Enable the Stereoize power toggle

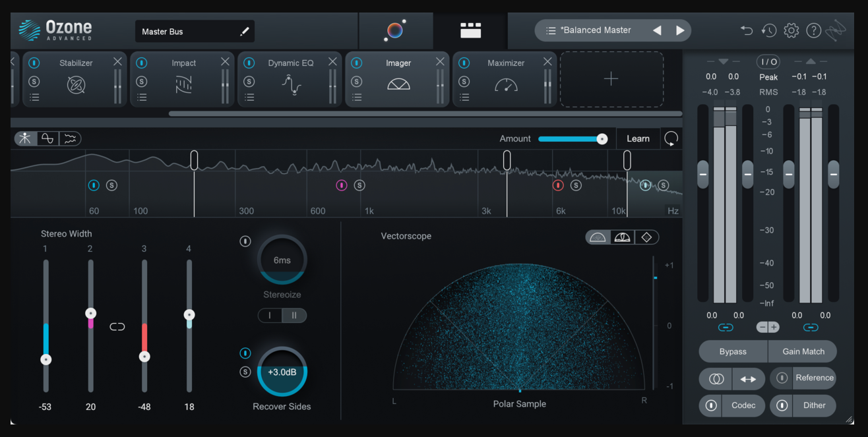[x=245, y=241]
